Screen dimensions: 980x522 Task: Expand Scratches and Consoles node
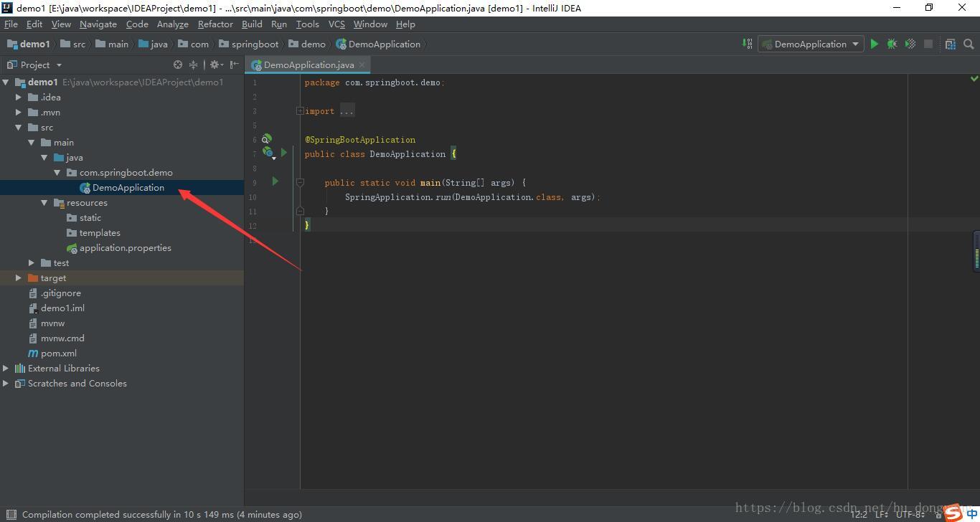coord(6,383)
